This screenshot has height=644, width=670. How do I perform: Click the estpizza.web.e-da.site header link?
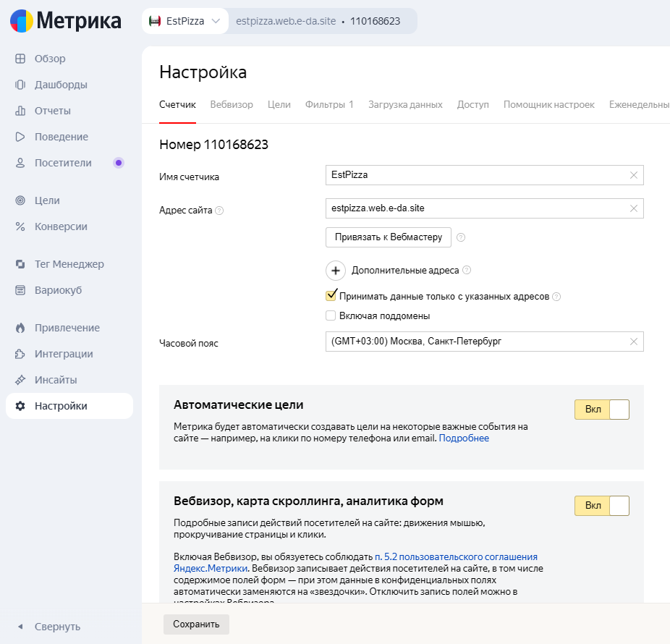click(286, 21)
